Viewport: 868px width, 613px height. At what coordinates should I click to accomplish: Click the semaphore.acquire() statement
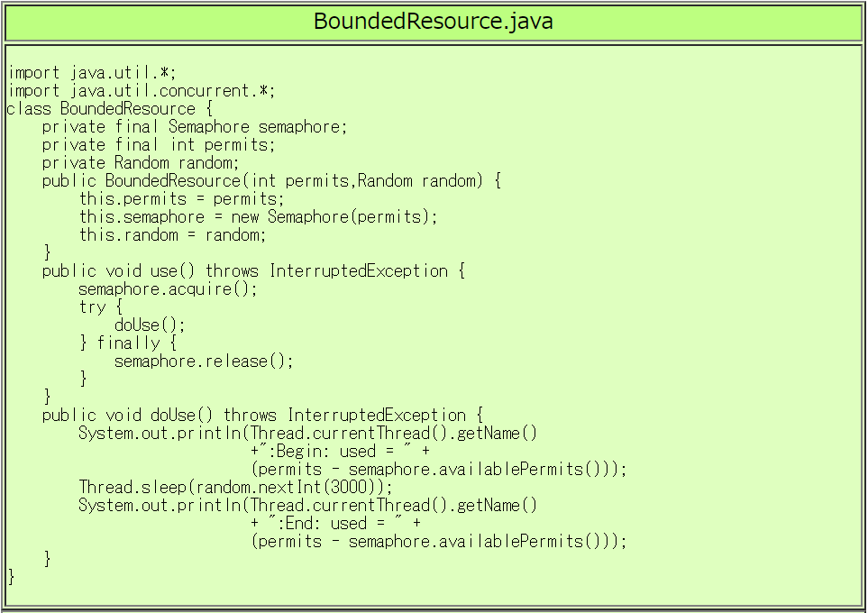coord(168,289)
